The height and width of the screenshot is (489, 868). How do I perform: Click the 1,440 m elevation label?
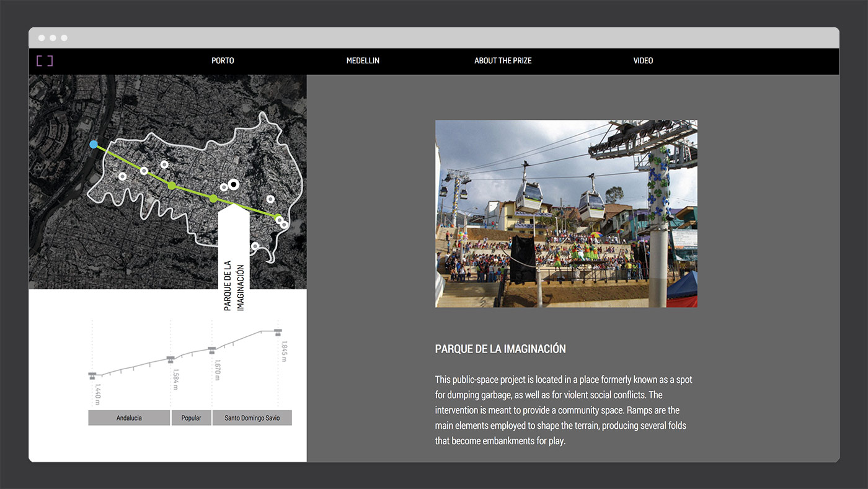(98, 394)
